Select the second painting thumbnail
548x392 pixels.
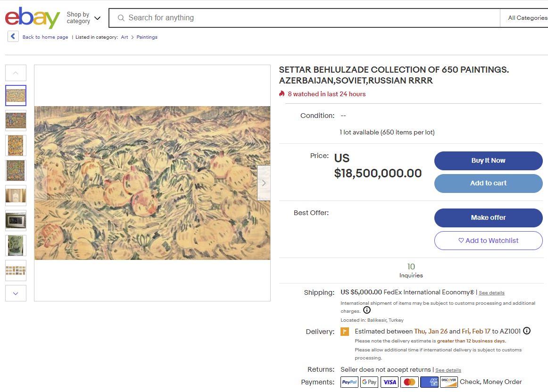coord(16,120)
